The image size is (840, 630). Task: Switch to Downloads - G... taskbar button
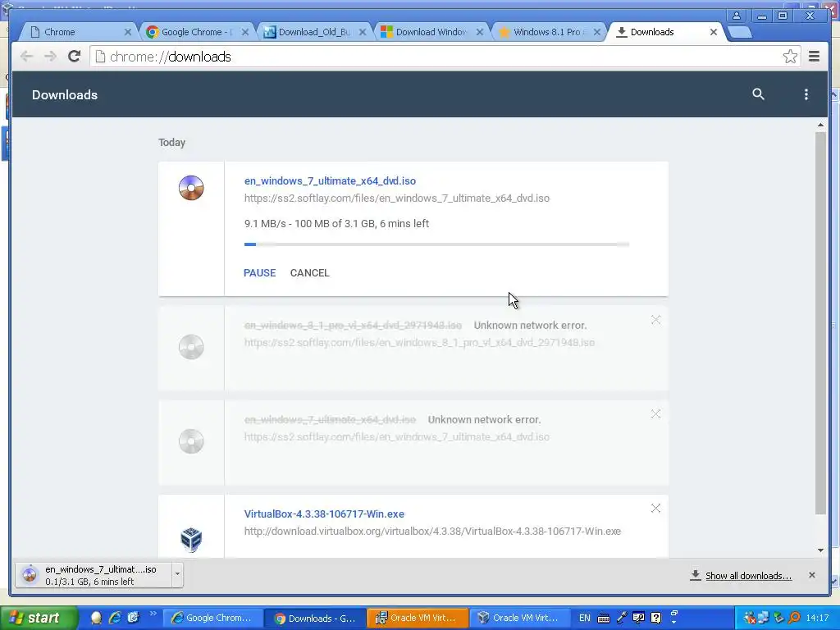(x=315, y=619)
